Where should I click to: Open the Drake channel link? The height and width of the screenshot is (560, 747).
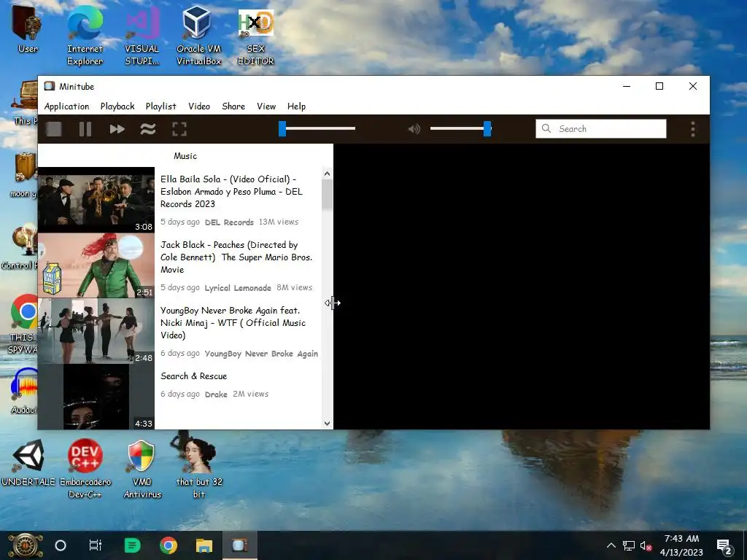point(216,394)
